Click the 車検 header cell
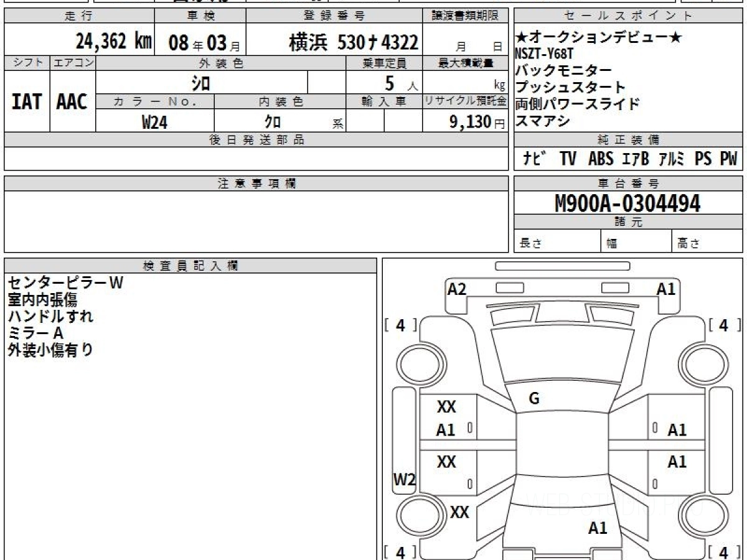747x560 pixels. click(200, 16)
